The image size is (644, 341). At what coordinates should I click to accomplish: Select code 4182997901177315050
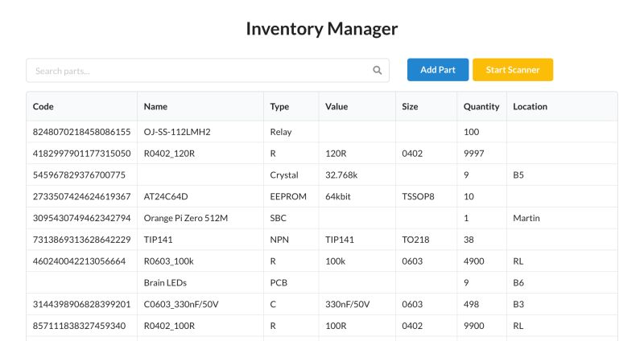[x=82, y=154]
